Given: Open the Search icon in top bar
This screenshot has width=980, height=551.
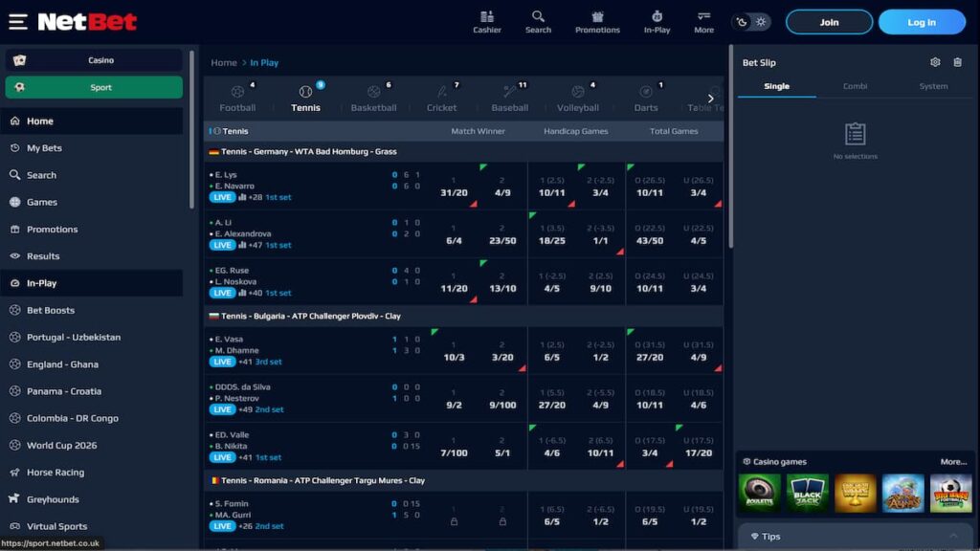Looking at the screenshot, I should [538, 22].
